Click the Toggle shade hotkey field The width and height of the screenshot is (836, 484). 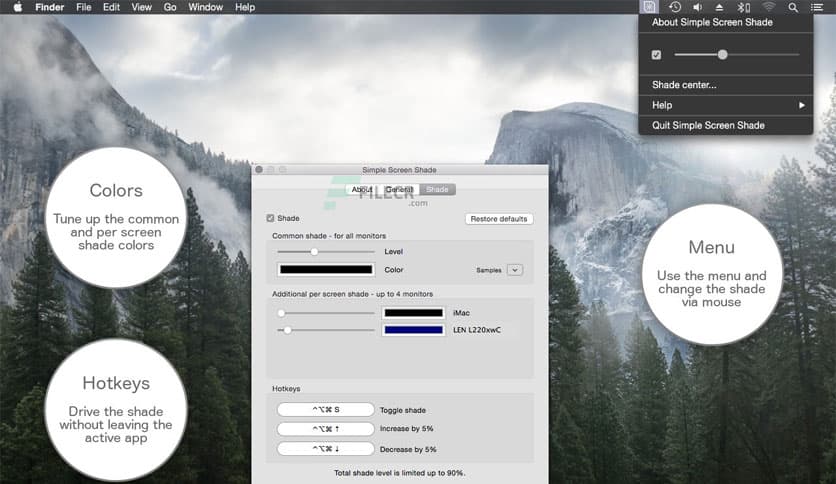click(326, 409)
